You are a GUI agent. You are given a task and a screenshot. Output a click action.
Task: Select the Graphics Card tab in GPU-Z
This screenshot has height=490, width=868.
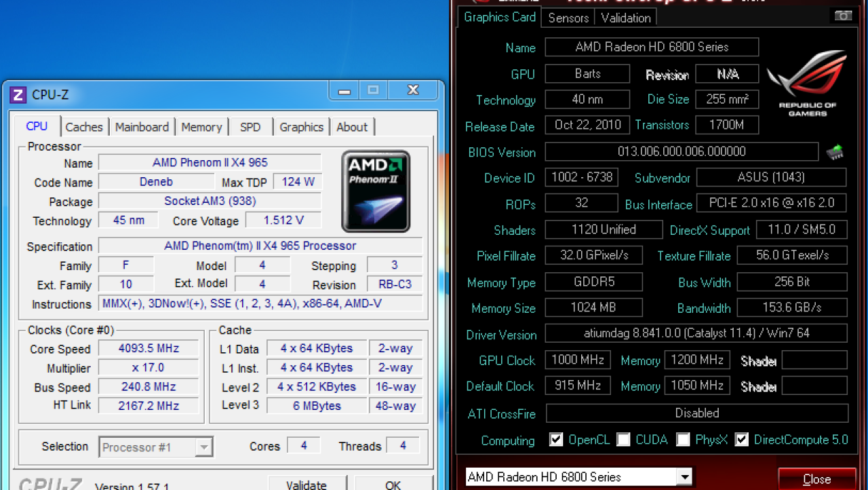tap(500, 17)
